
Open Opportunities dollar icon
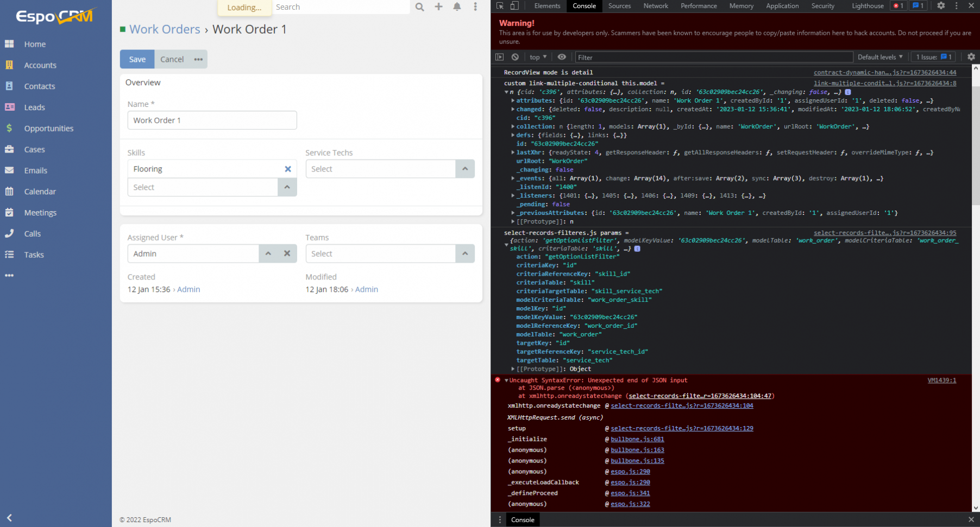9,128
